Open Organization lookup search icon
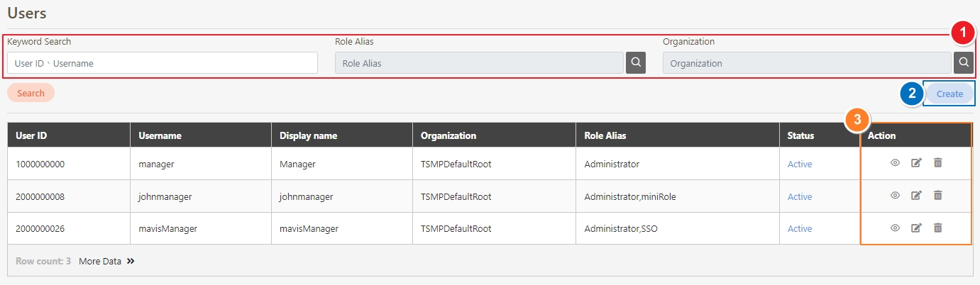The image size is (980, 285). [963, 62]
